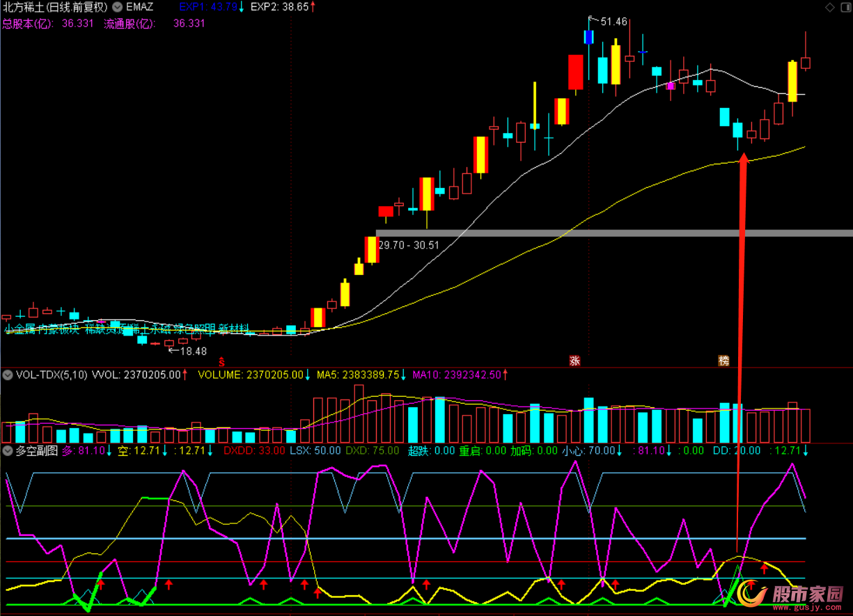The image size is (853, 616).
Task: Click the red S marker below the chart
Action: click(221, 361)
